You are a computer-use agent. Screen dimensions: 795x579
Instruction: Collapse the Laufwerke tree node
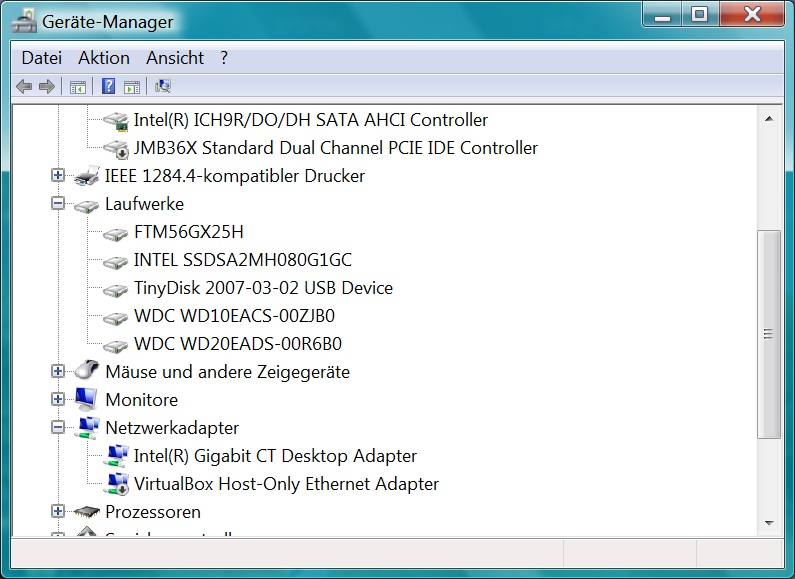tap(58, 203)
